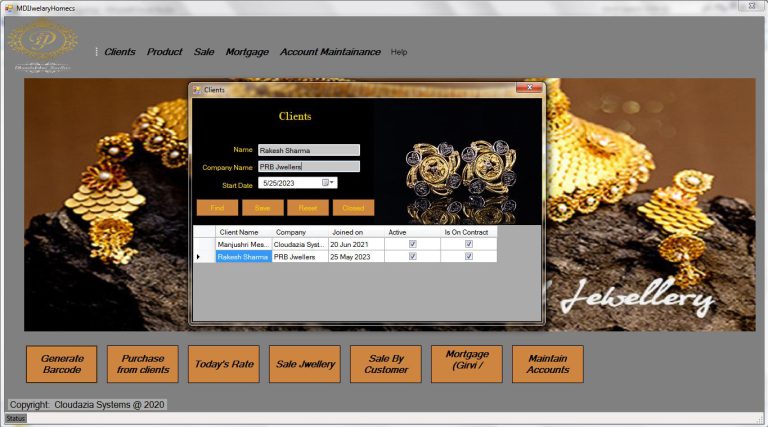768x427 pixels.
Task: Open the Help menu
Action: [x=399, y=52]
